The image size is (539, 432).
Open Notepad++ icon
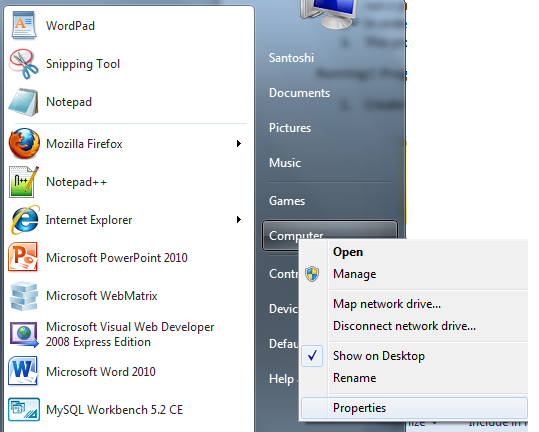[x=23, y=182]
